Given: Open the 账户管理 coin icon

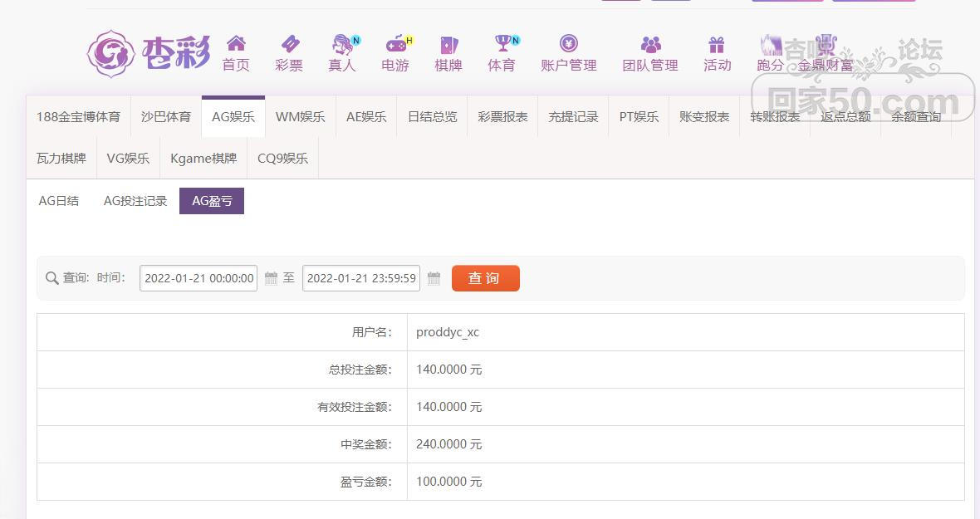Looking at the screenshot, I should (x=569, y=44).
